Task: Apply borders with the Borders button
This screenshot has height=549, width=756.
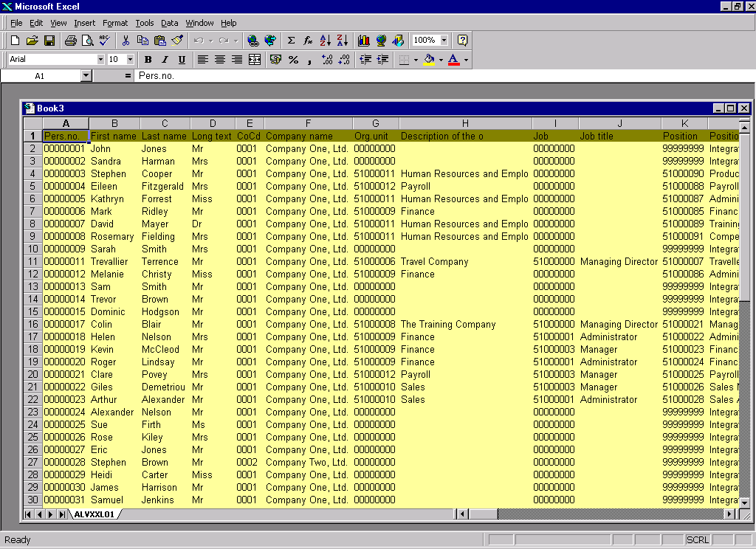Action: point(404,60)
